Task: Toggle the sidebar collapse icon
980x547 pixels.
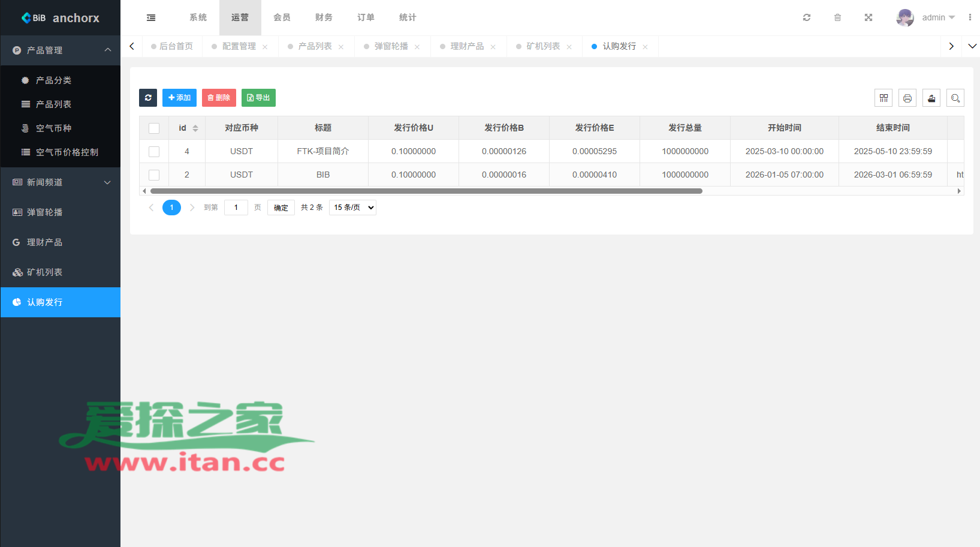Action: pos(151,18)
